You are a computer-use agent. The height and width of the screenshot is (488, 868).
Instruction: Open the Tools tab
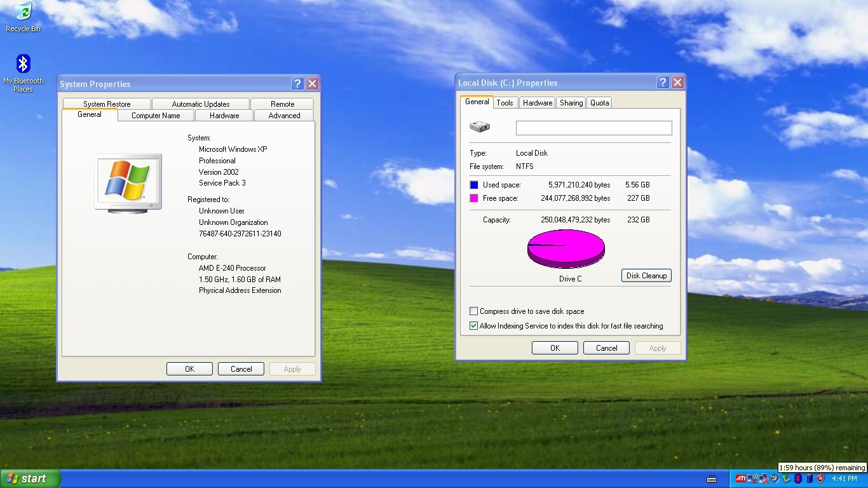(x=505, y=103)
